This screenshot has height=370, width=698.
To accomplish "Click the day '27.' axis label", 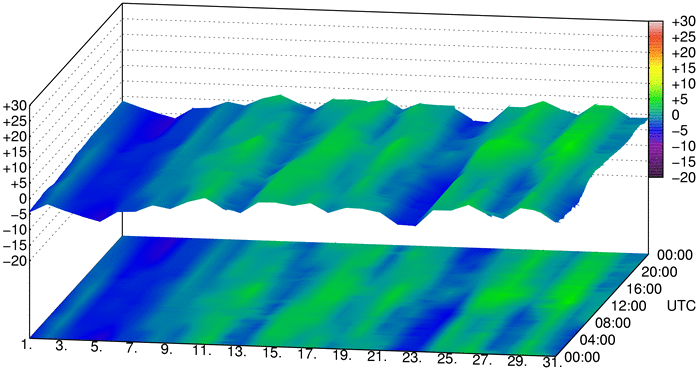I will (x=483, y=361).
